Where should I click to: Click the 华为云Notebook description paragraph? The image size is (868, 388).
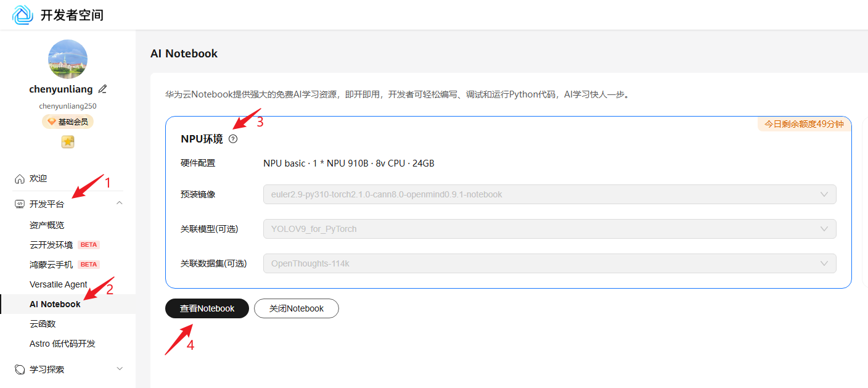(x=397, y=95)
